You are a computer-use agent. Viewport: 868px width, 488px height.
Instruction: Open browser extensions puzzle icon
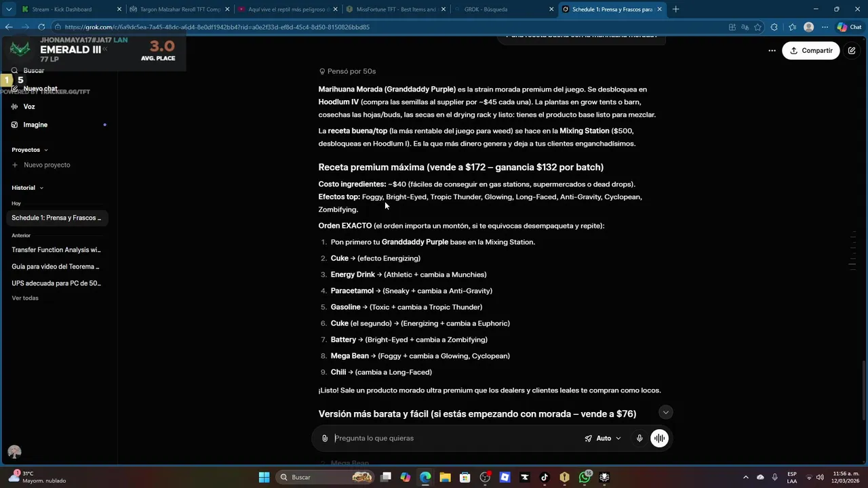click(x=774, y=27)
